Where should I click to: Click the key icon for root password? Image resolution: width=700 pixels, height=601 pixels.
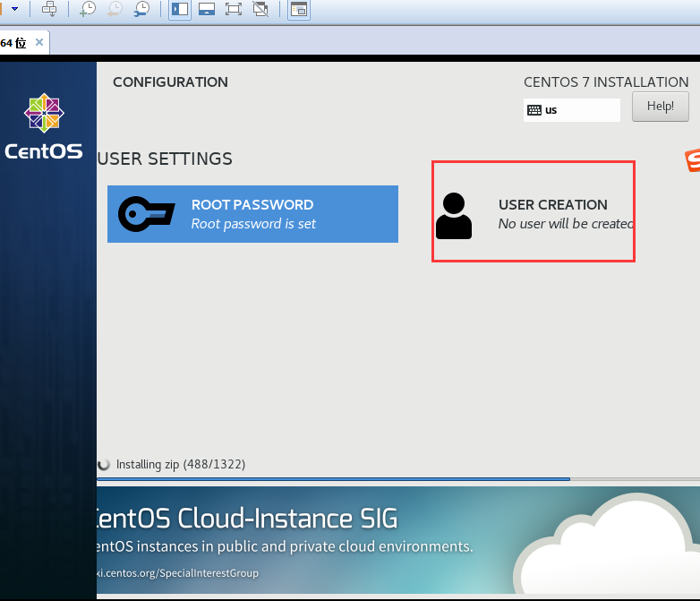pos(146,214)
